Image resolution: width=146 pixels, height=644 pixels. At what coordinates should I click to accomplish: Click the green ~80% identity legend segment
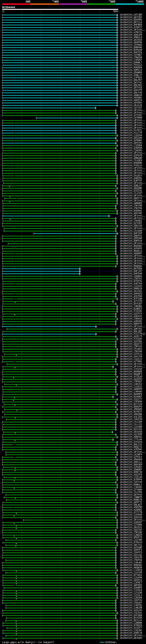tap(101, 4)
